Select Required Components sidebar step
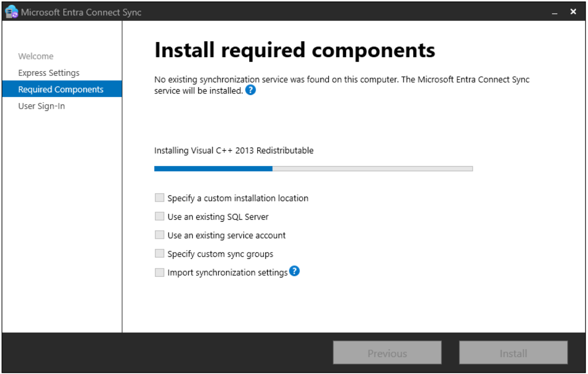The height and width of the screenshot is (374, 588). point(62,89)
